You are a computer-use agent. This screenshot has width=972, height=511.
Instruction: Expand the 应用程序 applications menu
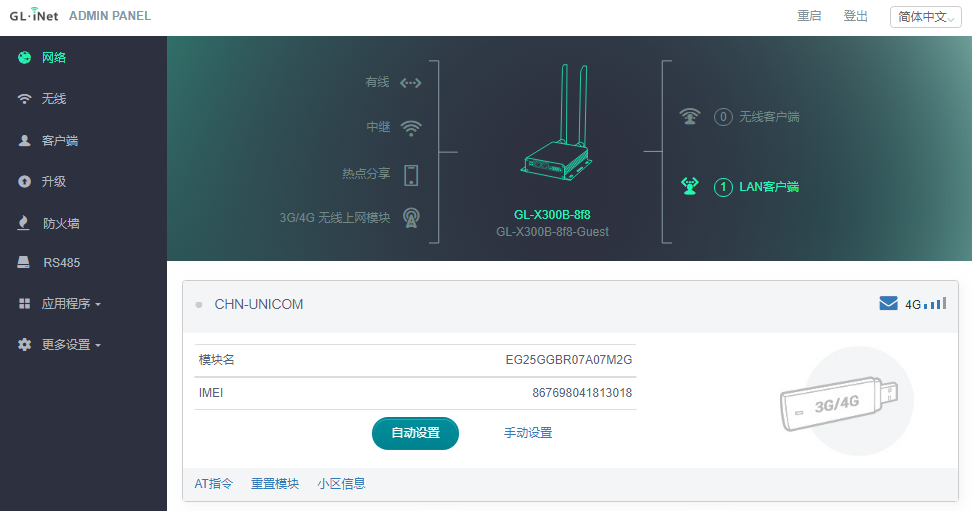[71, 303]
